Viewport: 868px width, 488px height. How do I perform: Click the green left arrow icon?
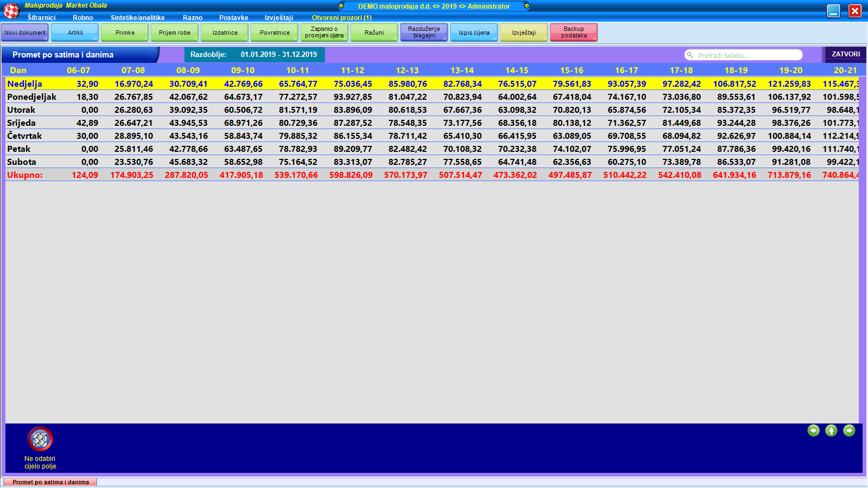[813, 431]
